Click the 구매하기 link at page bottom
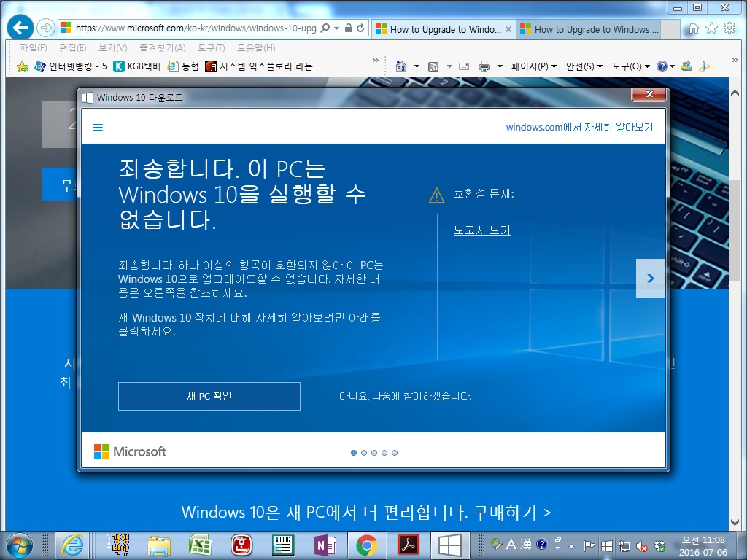Screen dimensions: 747x560 coord(512,513)
